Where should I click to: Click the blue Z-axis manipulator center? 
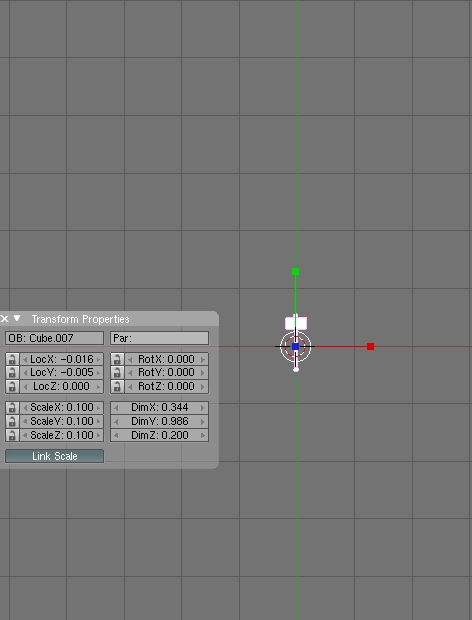(295, 346)
